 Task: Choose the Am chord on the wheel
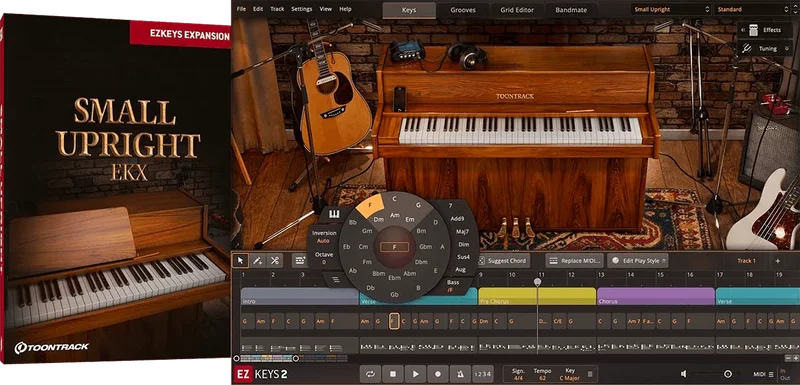point(394,215)
